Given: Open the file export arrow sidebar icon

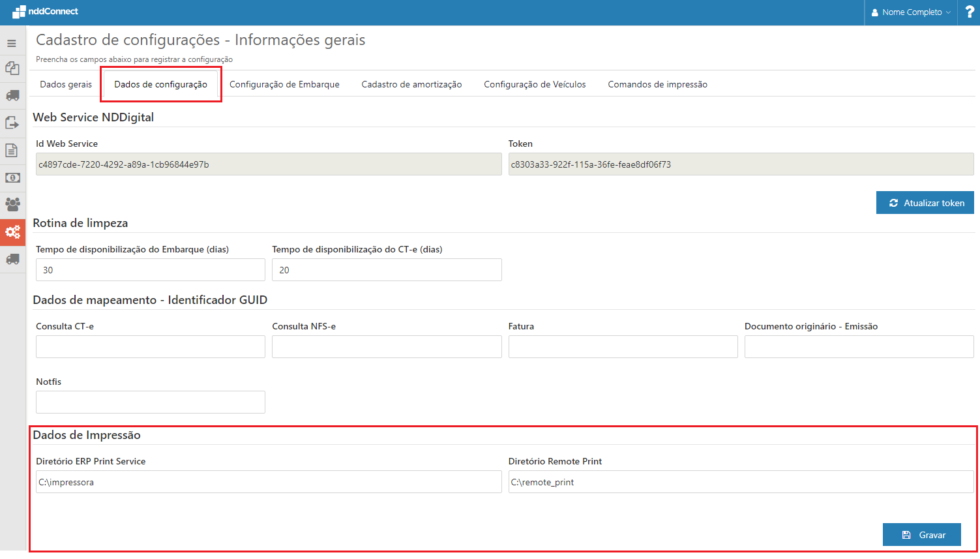Looking at the screenshot, I should [12, 123].
